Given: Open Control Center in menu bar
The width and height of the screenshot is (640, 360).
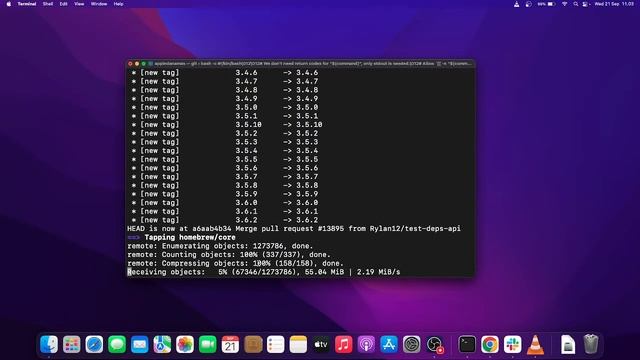Looking at the screenshot, I should click(x=585, y=4).
